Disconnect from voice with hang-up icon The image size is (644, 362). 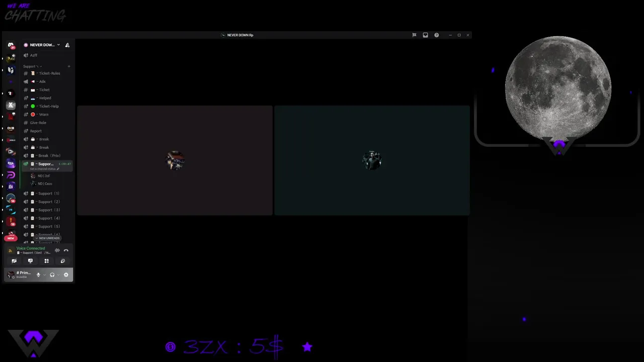66,250
